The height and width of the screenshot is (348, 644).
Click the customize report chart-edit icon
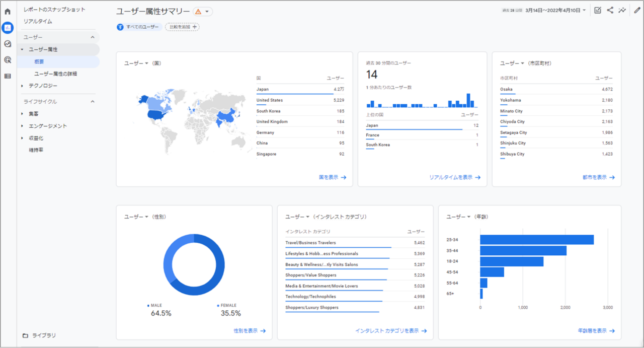pos(598,10)
